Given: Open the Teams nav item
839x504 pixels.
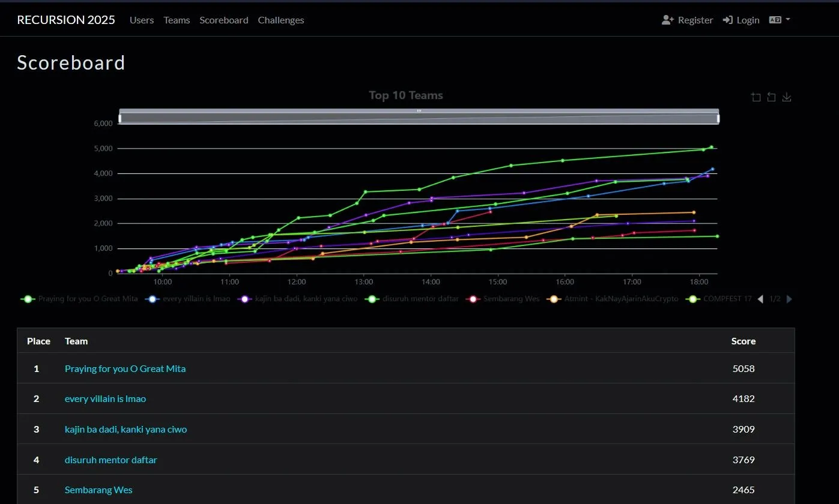Looking at the screenshot, I should click(x=177, y=20).
